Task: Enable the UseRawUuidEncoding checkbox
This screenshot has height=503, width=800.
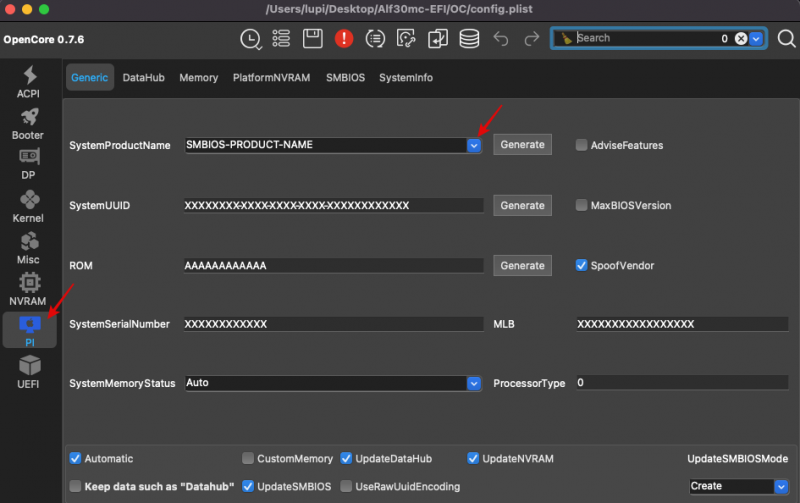Action: 346,486
